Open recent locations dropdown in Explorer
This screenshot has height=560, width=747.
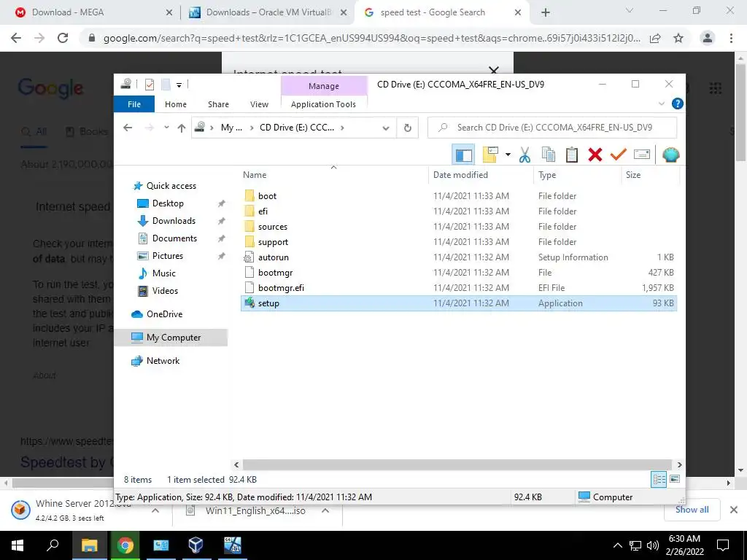[x=166, y=128]
